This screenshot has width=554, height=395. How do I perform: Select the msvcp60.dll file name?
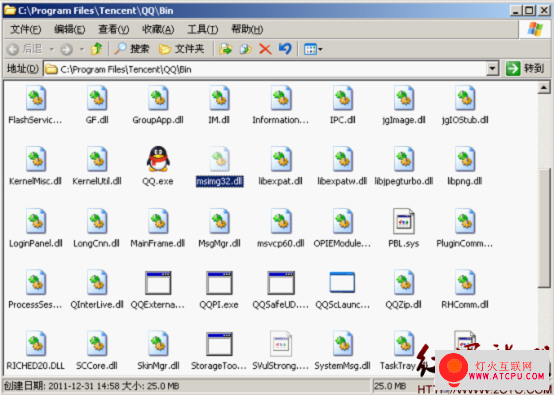pyautogui.click(x=281, y=243)
